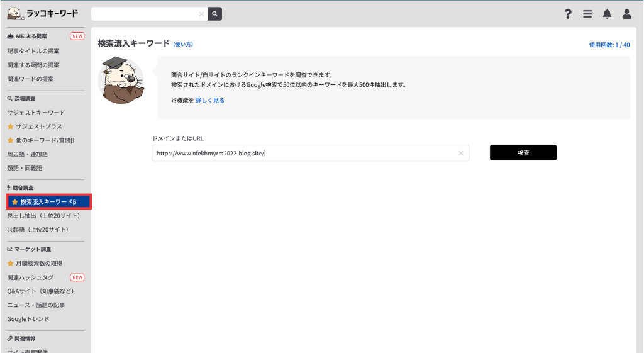The height and width of the screenshot is (353, 644).
Task: Click the magnifier search button in header
Action: click(215, 14)
